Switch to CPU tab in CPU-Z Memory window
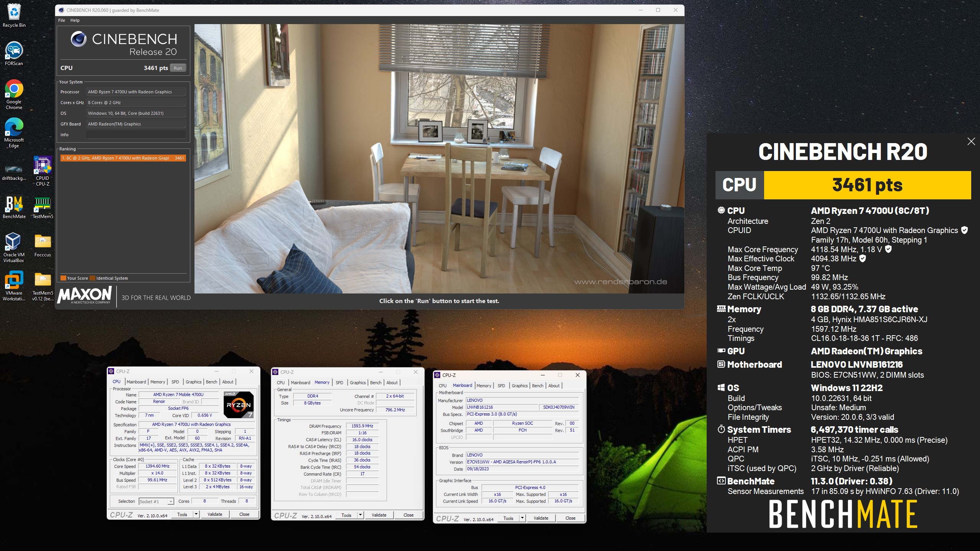Screen dimensions: 980x551 pos(281,383)
